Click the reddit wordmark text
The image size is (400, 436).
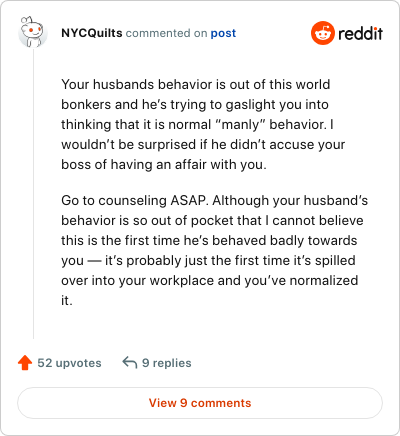pos(360,33)
